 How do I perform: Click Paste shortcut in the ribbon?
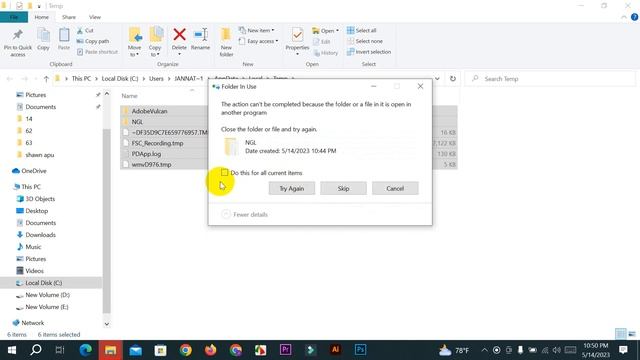coord(98,52)
